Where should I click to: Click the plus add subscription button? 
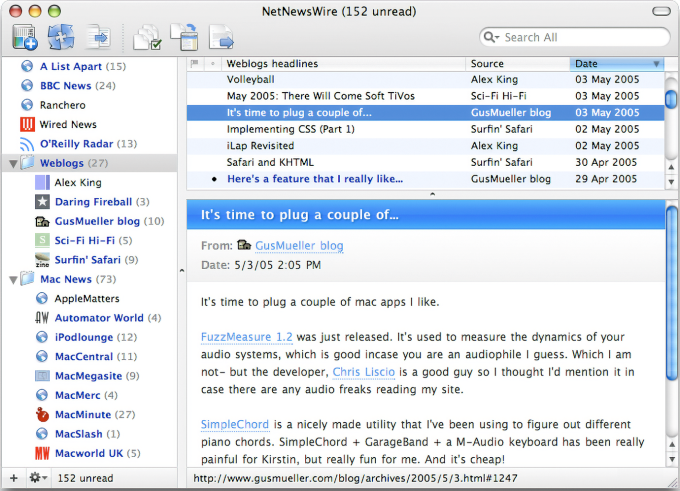pyautogui.click(x=14, y=478)
